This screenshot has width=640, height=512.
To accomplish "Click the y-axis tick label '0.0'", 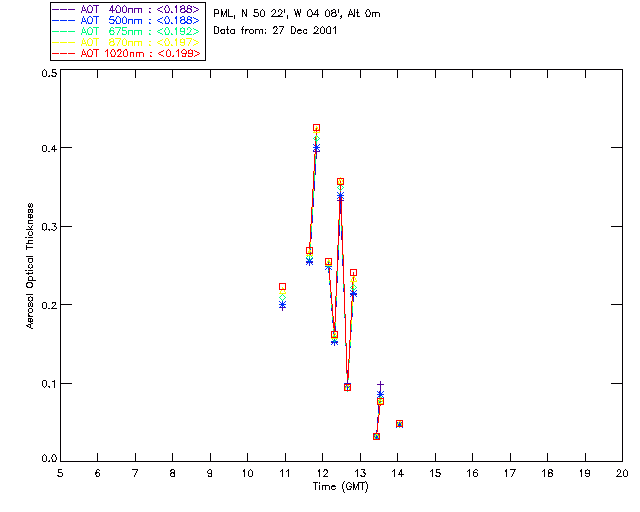I will tap(49, 459).
